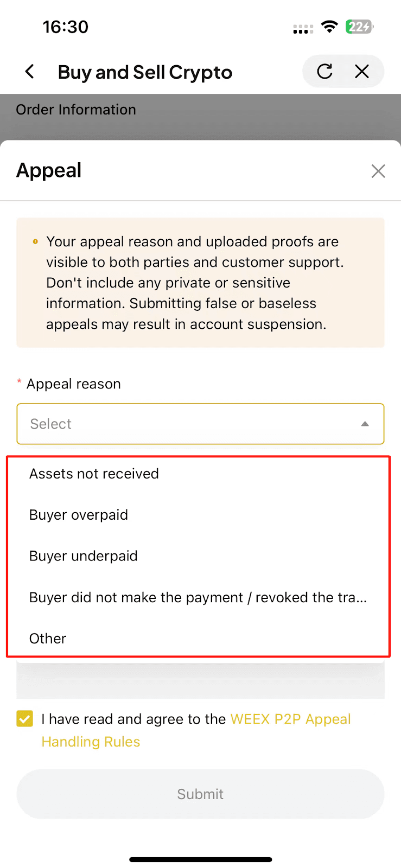
Task: Uncheck the agreement checkbox
Action: click(x=25, y=719)
